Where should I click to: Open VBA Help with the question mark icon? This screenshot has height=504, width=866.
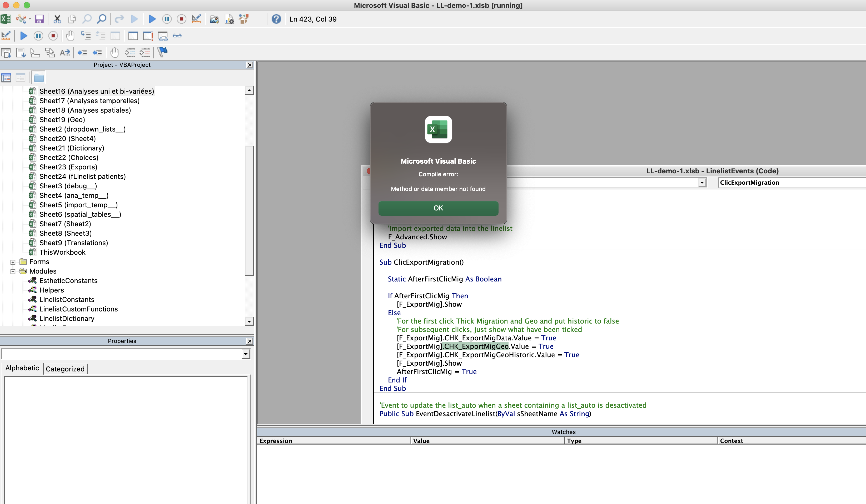(x=276, y=19)
